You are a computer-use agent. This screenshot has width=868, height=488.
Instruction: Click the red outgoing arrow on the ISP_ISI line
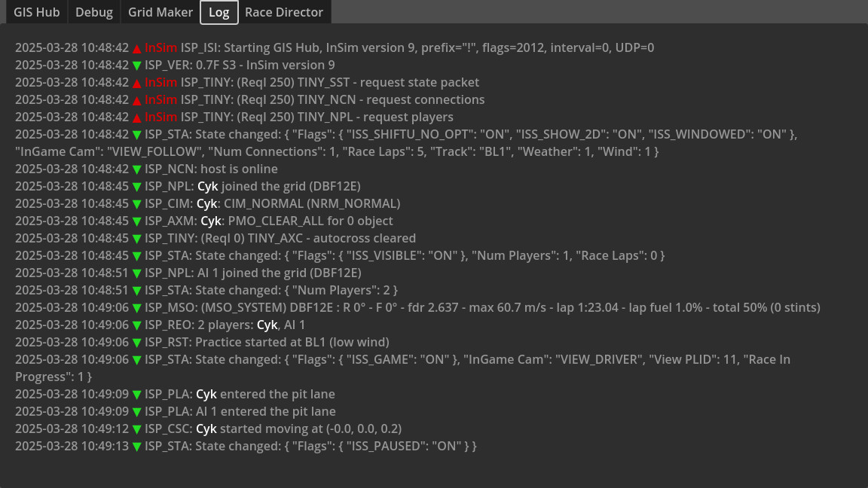click(x=137, y=48)
